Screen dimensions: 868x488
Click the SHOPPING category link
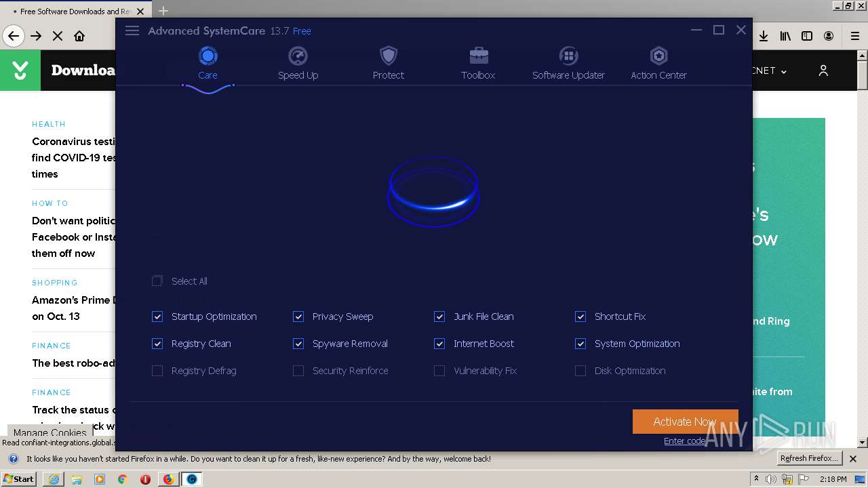pos(55,283)
